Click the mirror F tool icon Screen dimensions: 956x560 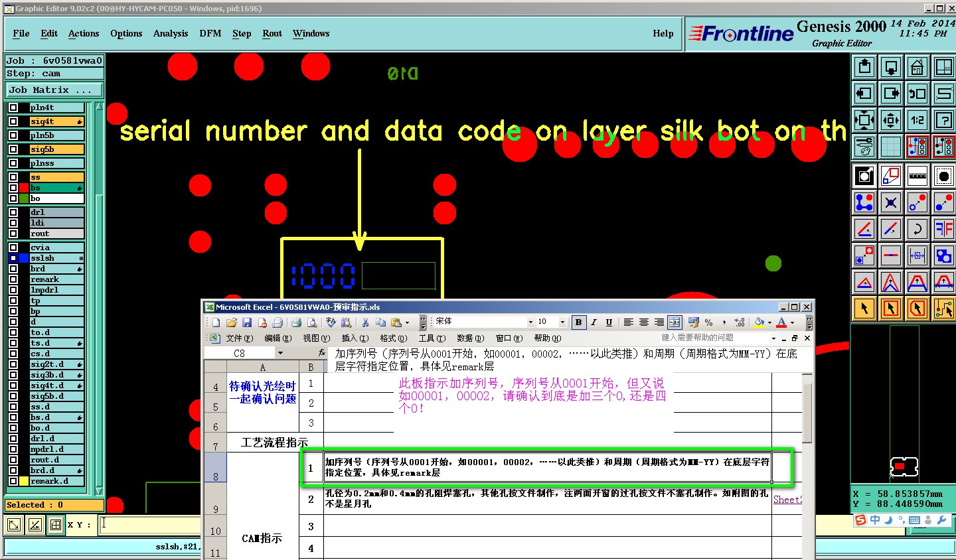(x=944, y=229)
